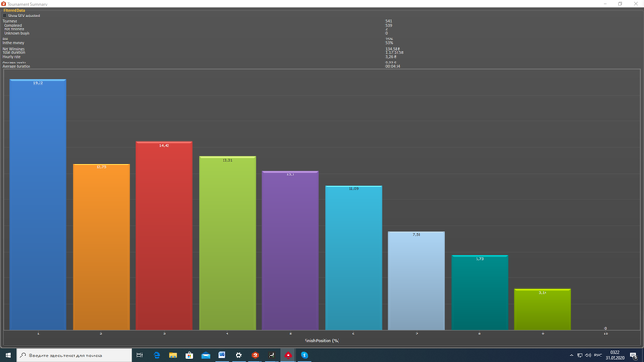Select the cyan 11,09 bar for position 6

click(x=353, y=257)
